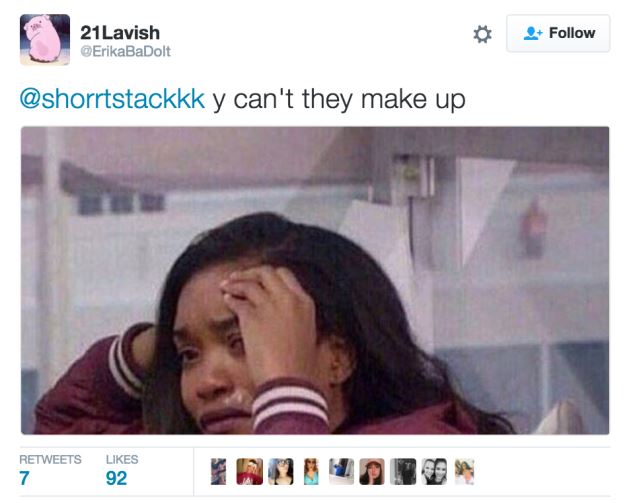Expand the attached tweet photo
Viewport: 624px width, 503px height.
click(315, 280)
